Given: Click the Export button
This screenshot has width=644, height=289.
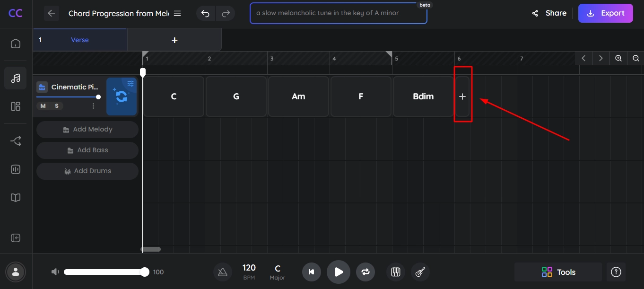Looking at the screenshot, I should point(606,13).
